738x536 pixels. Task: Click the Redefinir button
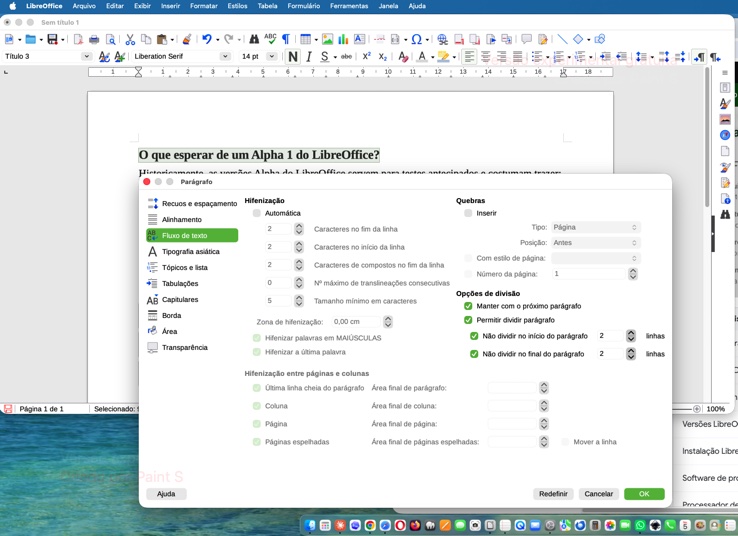(553, 494)
